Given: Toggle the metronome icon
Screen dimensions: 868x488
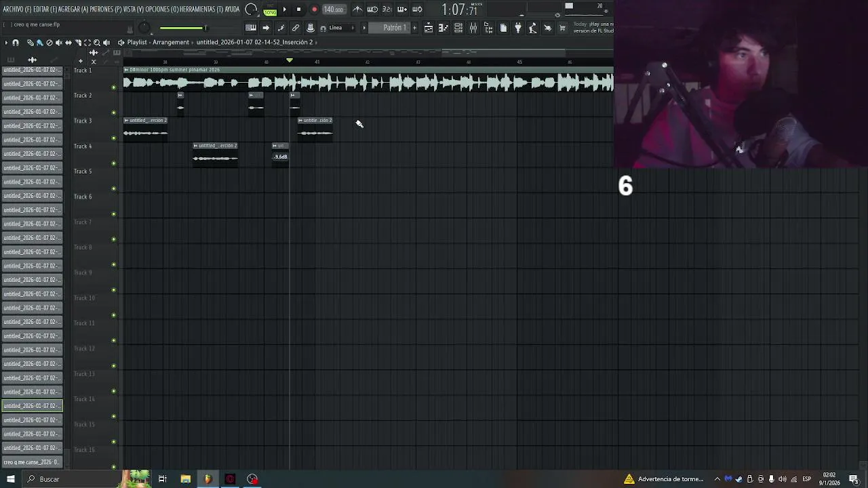Looking at the screenshot, I should (357, 9).
